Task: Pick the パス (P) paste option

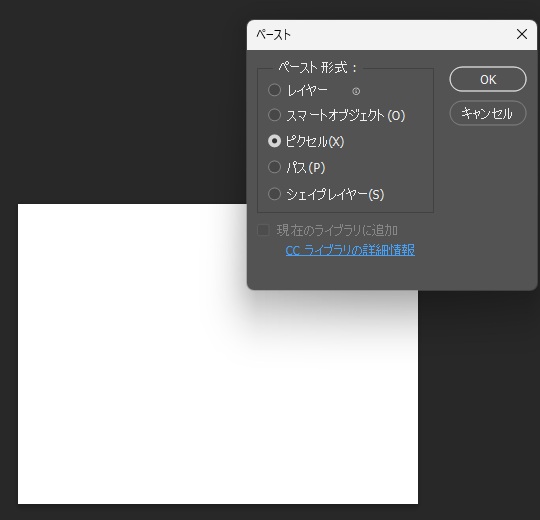Action: point(274,167)
